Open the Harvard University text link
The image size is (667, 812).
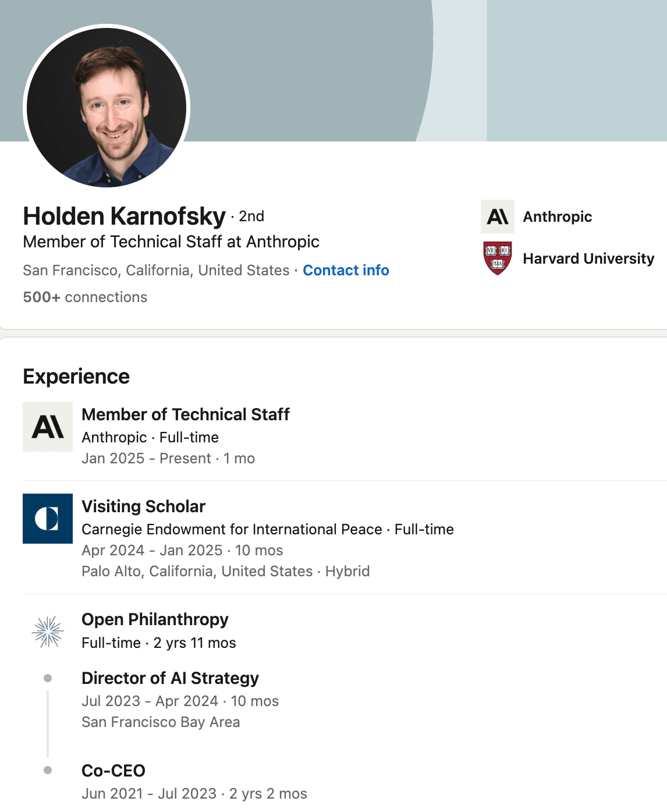click(588, 258)
